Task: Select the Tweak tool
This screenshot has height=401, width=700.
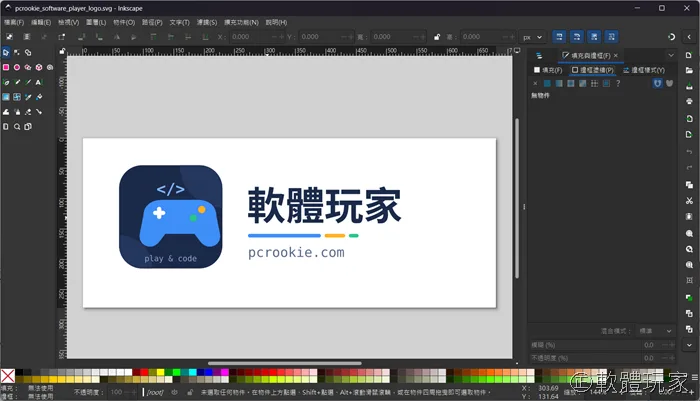Action: tap(6, 112)
